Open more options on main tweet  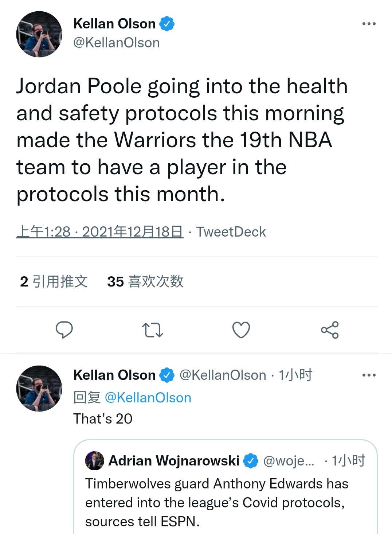tap(369, 24)
